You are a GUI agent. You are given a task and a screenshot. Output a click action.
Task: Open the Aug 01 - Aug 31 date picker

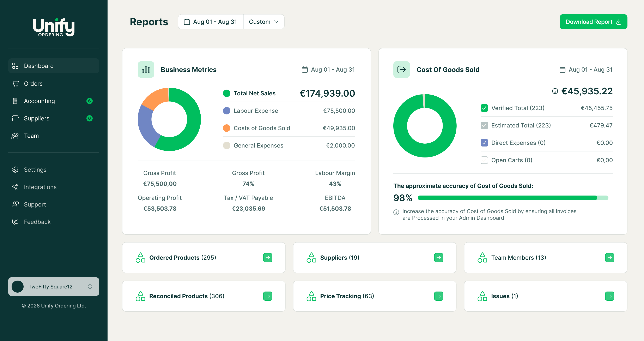click(x=211, y=22)
